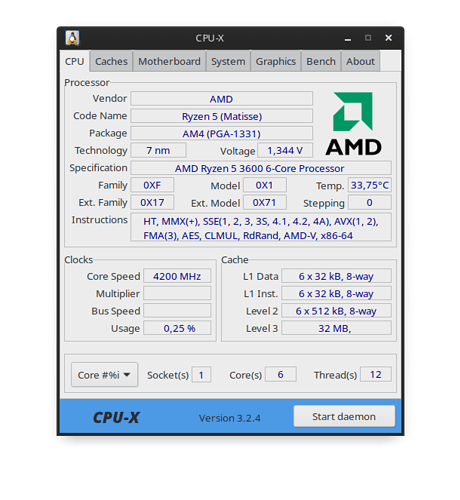The image size is (460, 500).
Task: Click the Specification field AMD Ryzen 5 3600
Action: (261, 168)
